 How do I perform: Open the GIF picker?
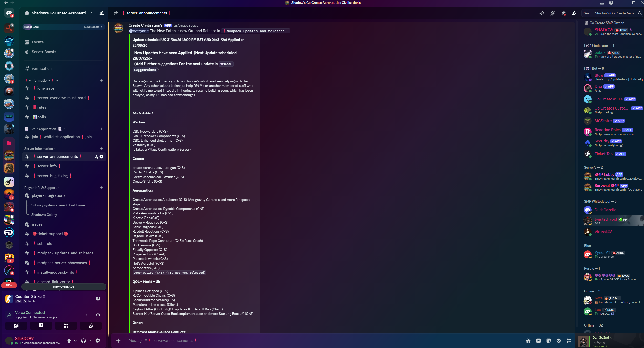[538, 341]
